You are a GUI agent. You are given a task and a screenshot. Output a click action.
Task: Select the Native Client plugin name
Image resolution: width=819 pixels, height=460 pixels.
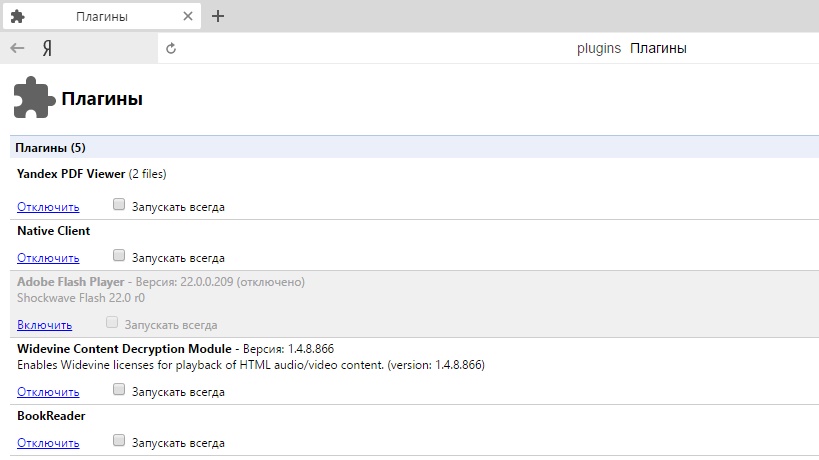pyautogui.click(x=54, y=231)
